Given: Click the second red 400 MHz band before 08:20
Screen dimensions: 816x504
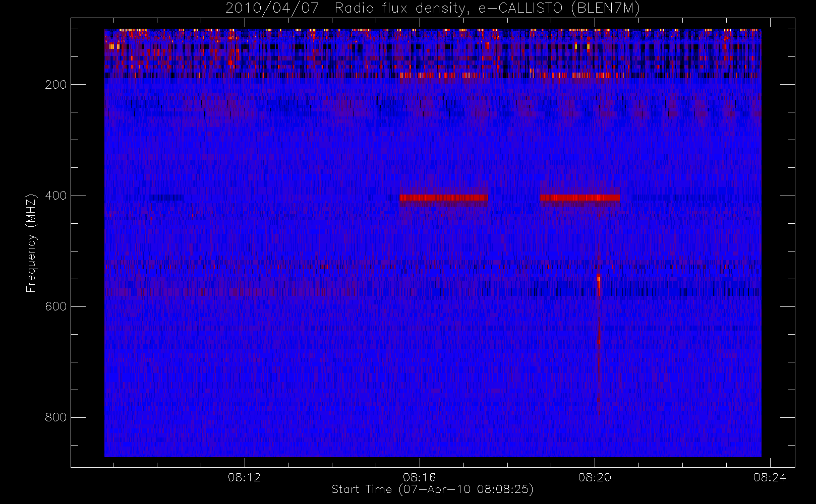Looking at the screenshot, I should (x=579, y=198).
